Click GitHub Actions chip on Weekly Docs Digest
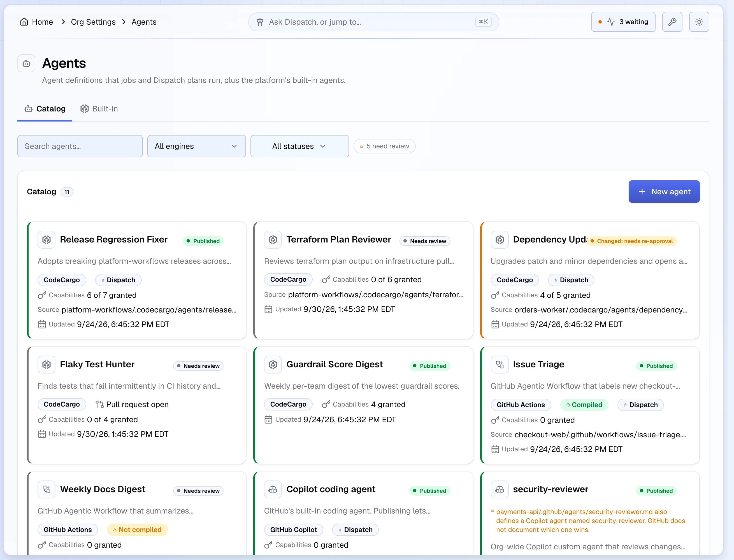Viewport: 734px width, 560px height. click(68, 530)
